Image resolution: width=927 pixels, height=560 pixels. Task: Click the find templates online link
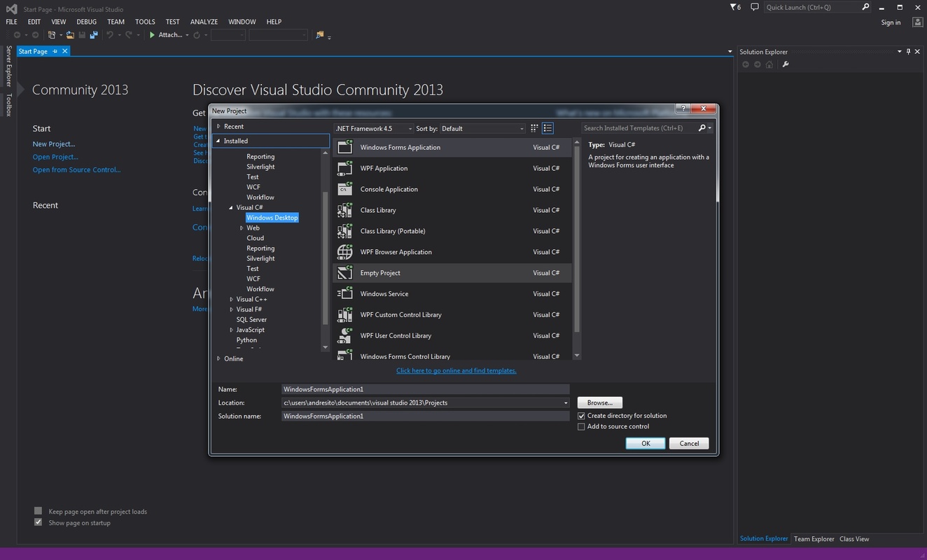[x=456, y=371]
